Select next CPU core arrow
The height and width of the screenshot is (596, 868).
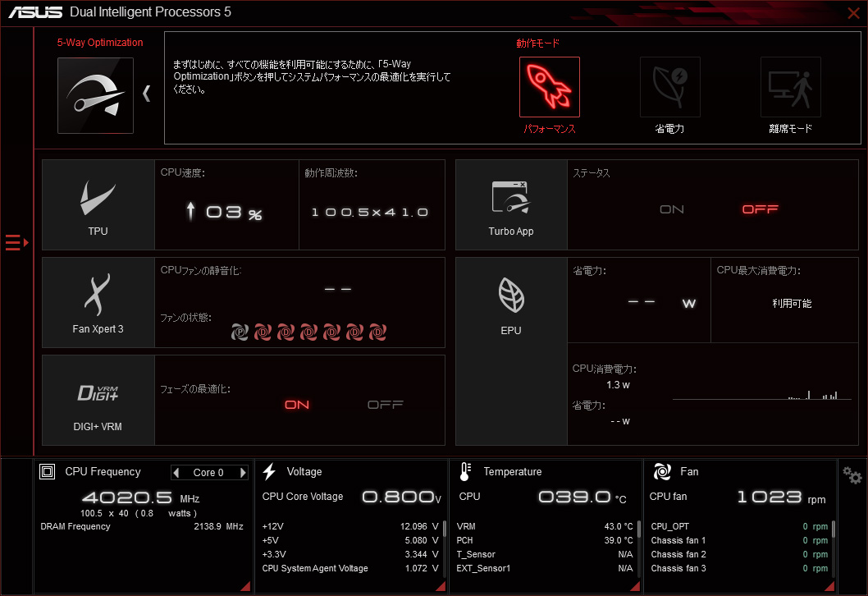click(243, 473)
